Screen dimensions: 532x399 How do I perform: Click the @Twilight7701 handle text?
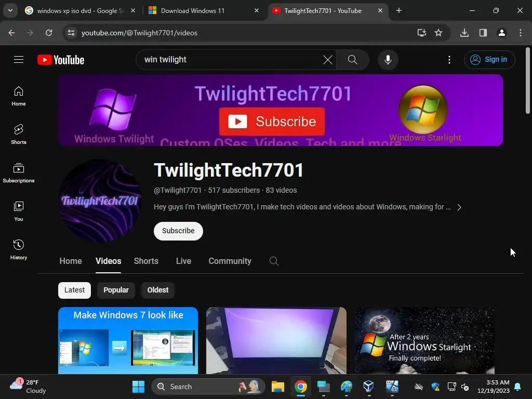[178, 190]
